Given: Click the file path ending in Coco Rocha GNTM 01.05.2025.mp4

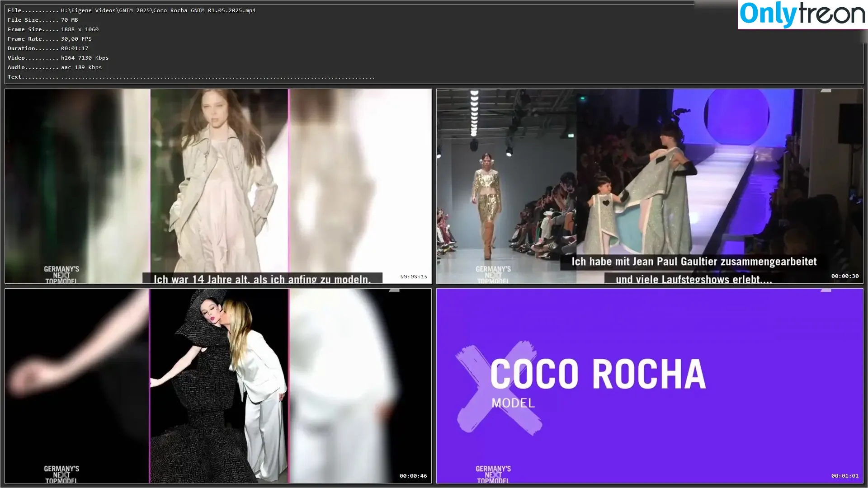Looking at the screenshot, I should 158,10.
